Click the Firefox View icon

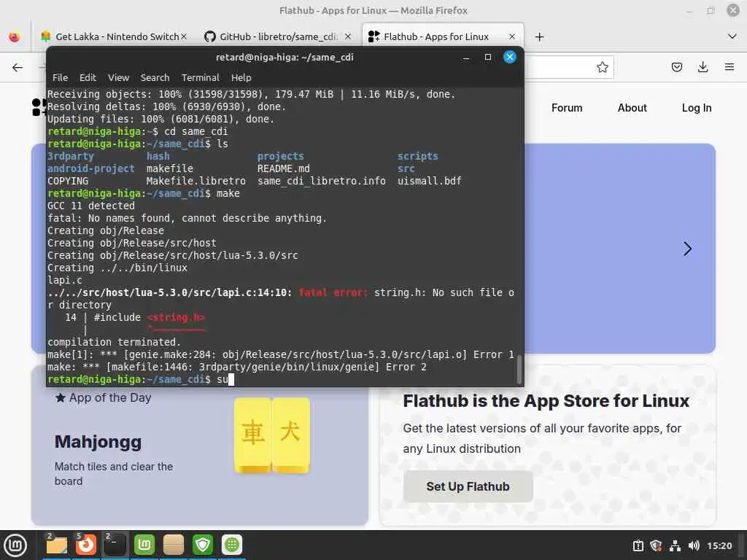[x=15, y=36]
